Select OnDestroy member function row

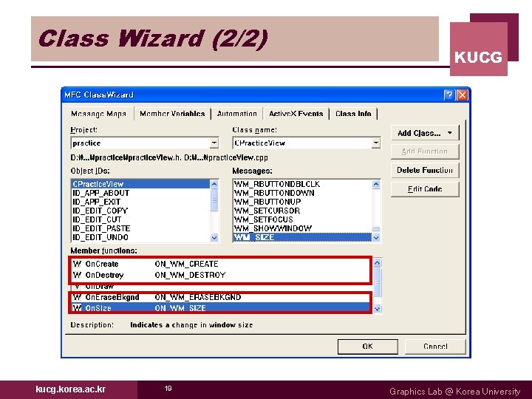click(220, 275)
